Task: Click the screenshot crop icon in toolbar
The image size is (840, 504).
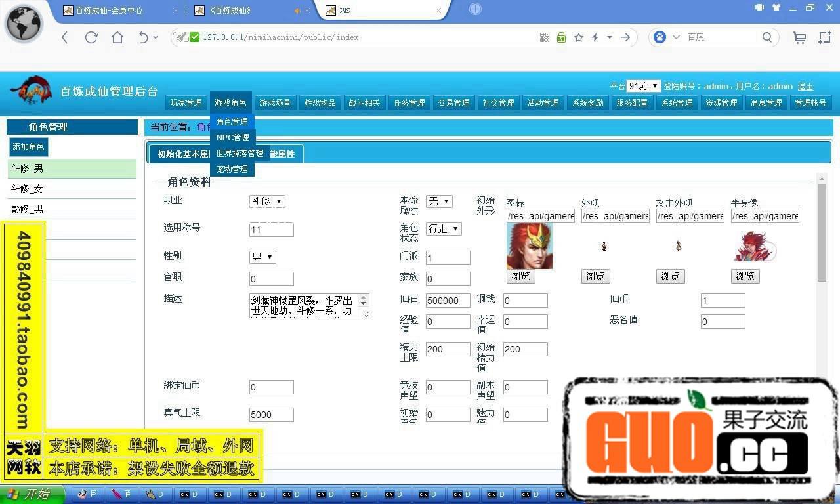Action: coord(825,38)
